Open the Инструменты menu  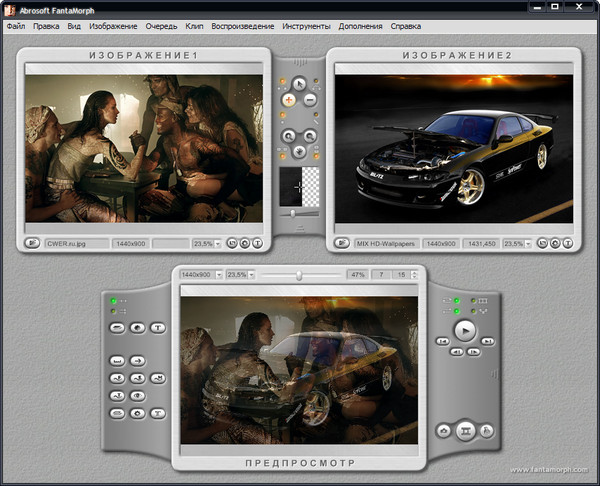pyautogui.click(x=306, y=25)
